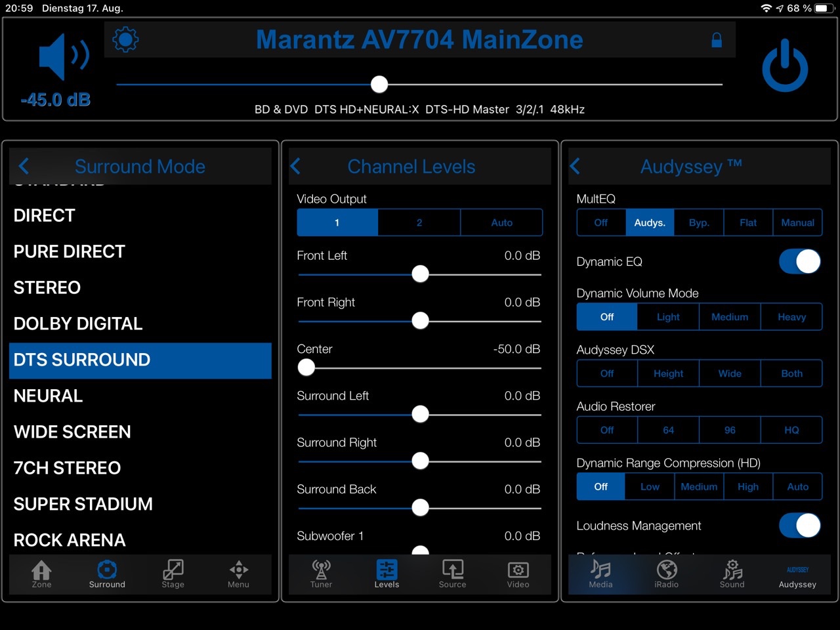840x630 pixels.
Task: Set Dynamic Volume Mode to Medium
Action: [x=730, y=317]
